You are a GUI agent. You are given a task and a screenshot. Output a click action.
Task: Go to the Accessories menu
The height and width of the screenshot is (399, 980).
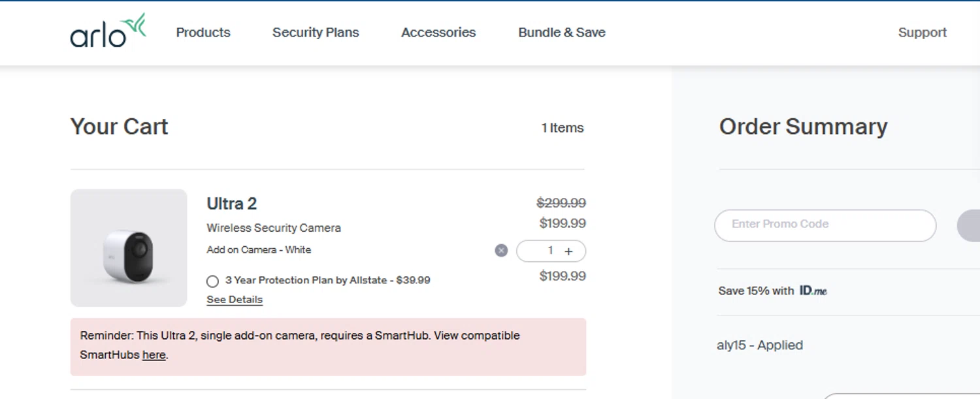pyautogui.click(x=438, y=33)
